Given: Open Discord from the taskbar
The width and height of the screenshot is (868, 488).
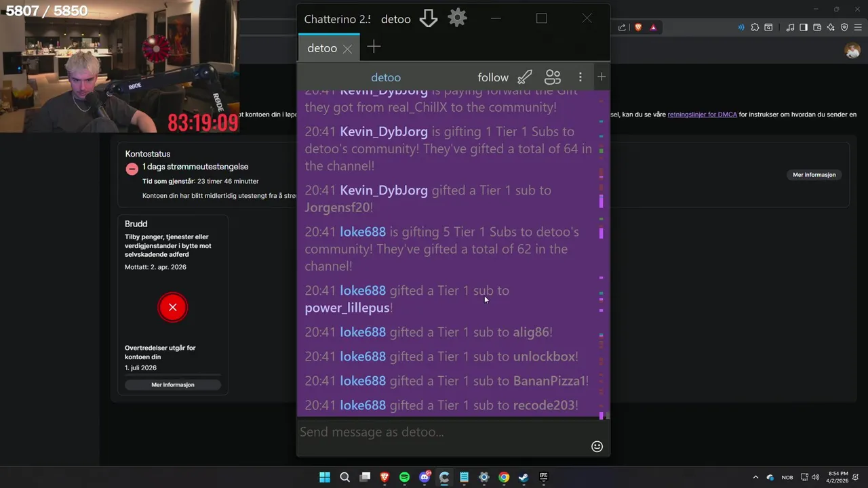Looking at the screenshot, I should pyautogui.click(x=425, y=477).
